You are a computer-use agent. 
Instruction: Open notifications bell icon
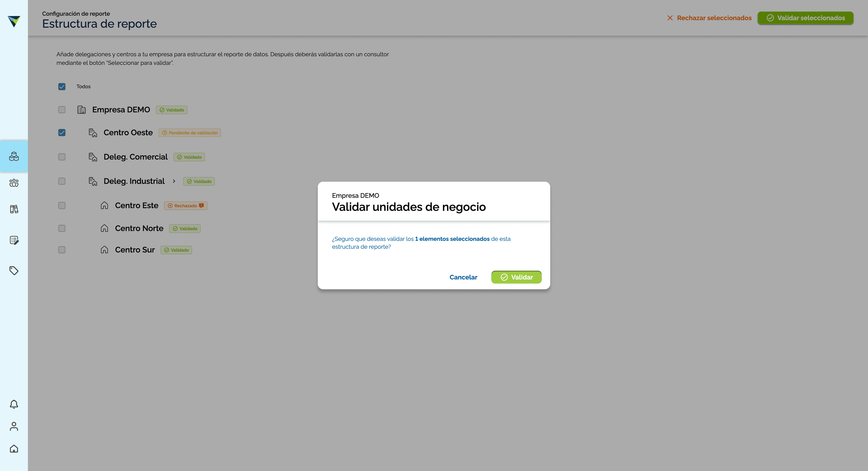[14, 404]
